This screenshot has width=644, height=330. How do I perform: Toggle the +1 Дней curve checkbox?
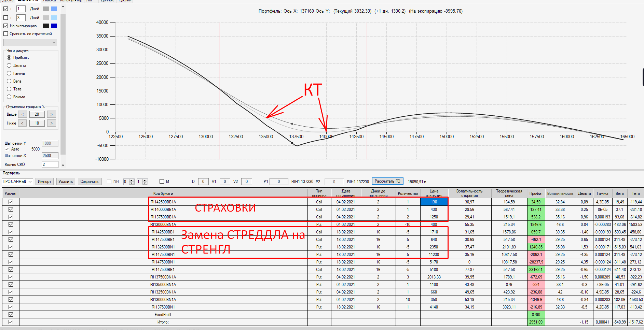click(x=6, y=9)
